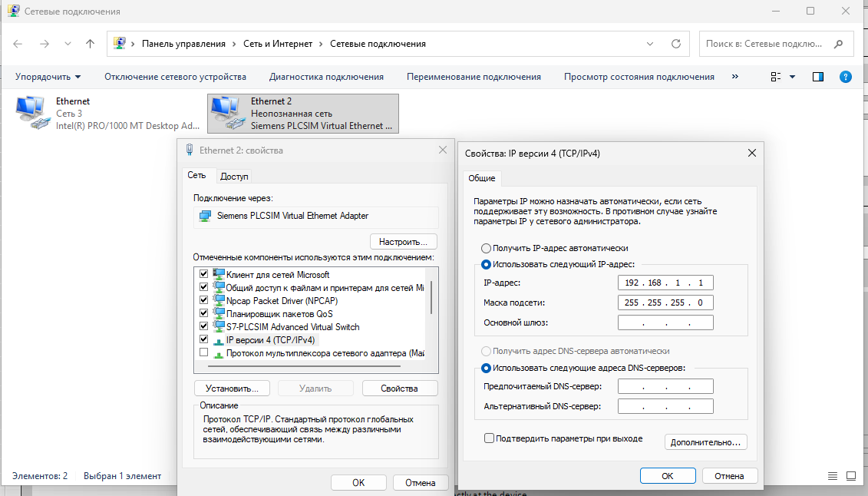Click Панель управления in breadcrumb
Screen dimensions: 868x496
tap(183, 44)
